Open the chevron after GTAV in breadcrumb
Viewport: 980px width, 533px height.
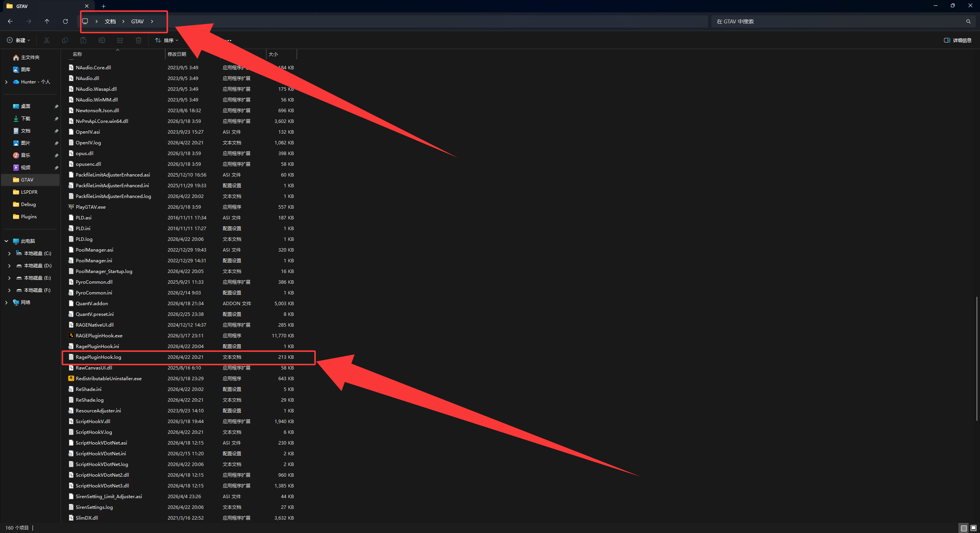click(x=152, y=21)
